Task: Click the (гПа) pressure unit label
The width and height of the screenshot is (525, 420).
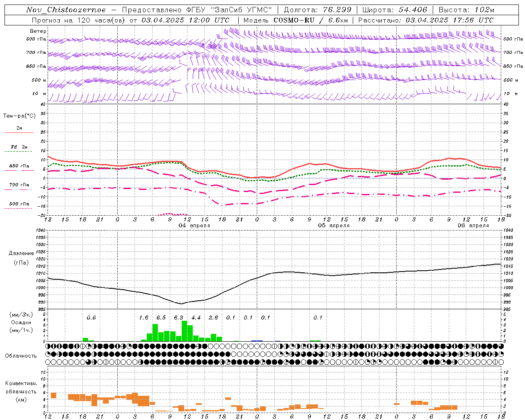Action: [x=21, y=263]
